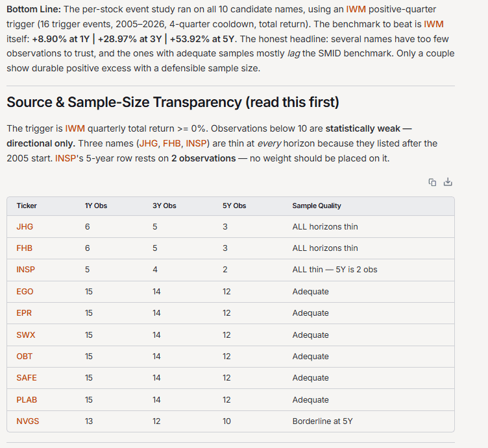Select the SWX ticker link
The image size is (488, 448).
coord(26,335)
